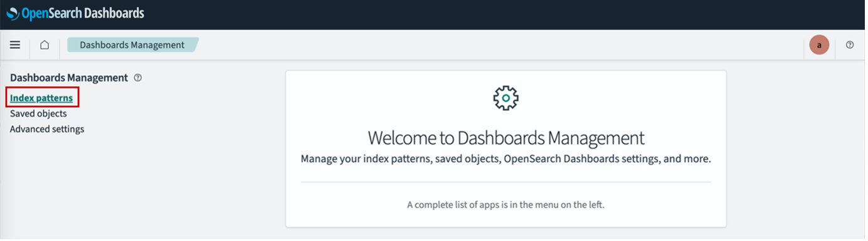Go to Home via house icon
The height and width of the screenshot is (241, 868).
(45, 45)
